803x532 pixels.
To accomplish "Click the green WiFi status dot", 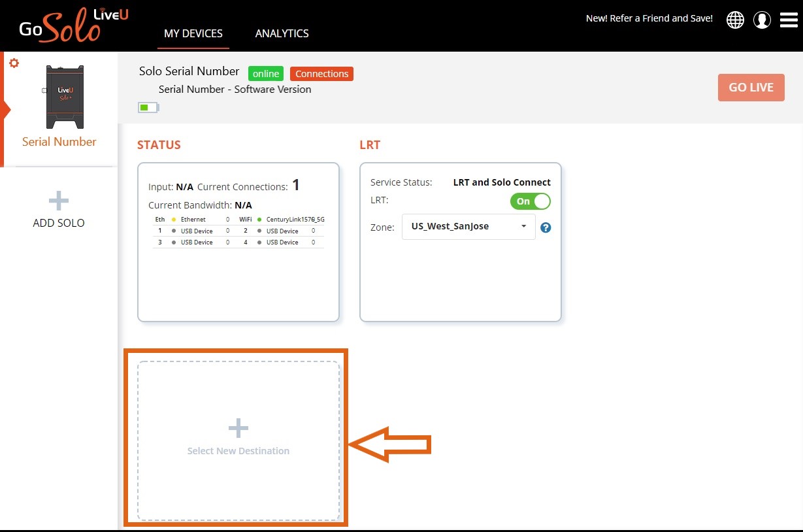I will point(259,220).
